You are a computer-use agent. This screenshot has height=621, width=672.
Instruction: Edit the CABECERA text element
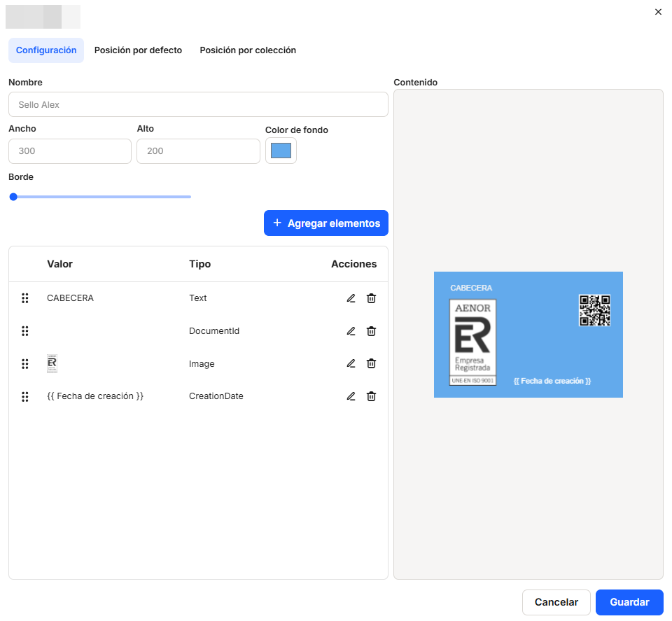pyautogui.click(x=351, y=298)
